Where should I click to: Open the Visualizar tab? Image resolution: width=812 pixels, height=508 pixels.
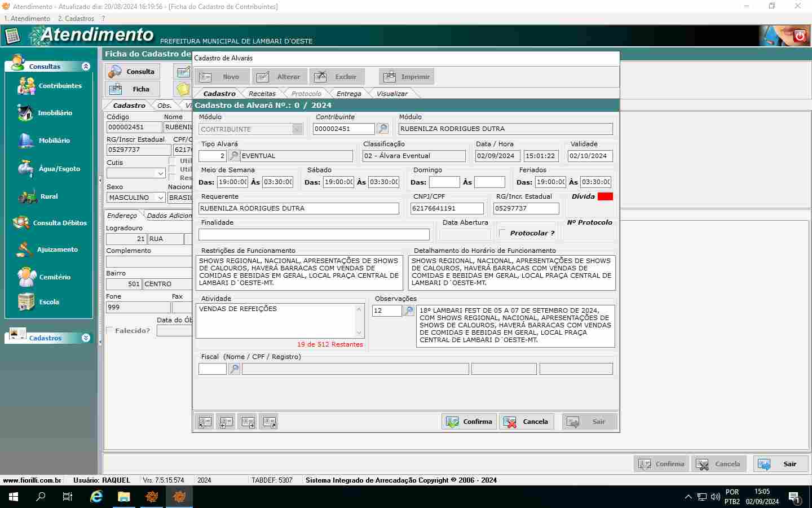pyautogui.click(x=391, y=94)
